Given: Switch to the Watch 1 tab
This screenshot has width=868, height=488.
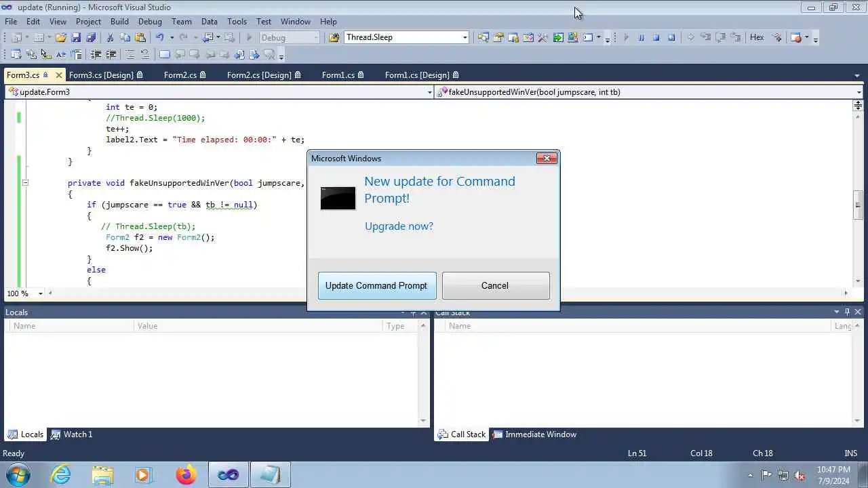Looking at the screenshot, I should (x=72, y=434).
